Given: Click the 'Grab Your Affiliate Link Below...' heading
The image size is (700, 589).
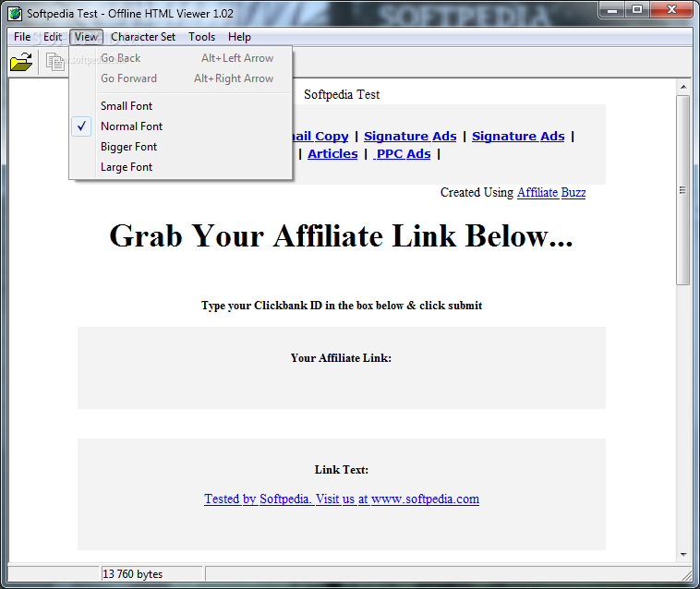Looking at the screenshot, I should coord(341,235).
